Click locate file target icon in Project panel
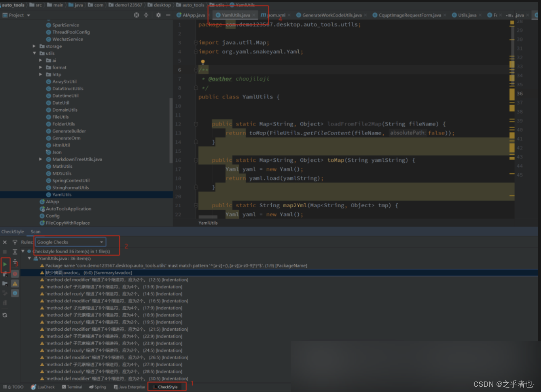541x392 pixels. (136, 15)
